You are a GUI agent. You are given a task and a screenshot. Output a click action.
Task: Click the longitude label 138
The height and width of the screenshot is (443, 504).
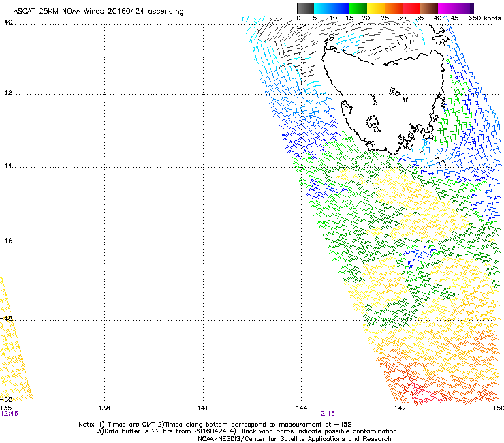[x=104, y=408]
